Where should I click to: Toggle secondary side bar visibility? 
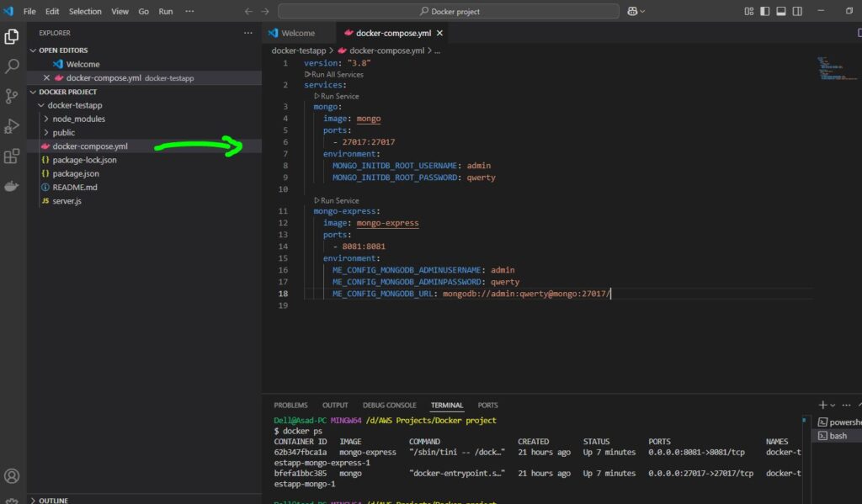(x=797, y=11)
